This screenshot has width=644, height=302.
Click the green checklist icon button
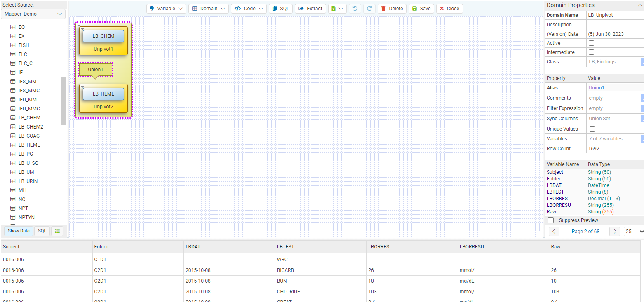pos(57,231)
